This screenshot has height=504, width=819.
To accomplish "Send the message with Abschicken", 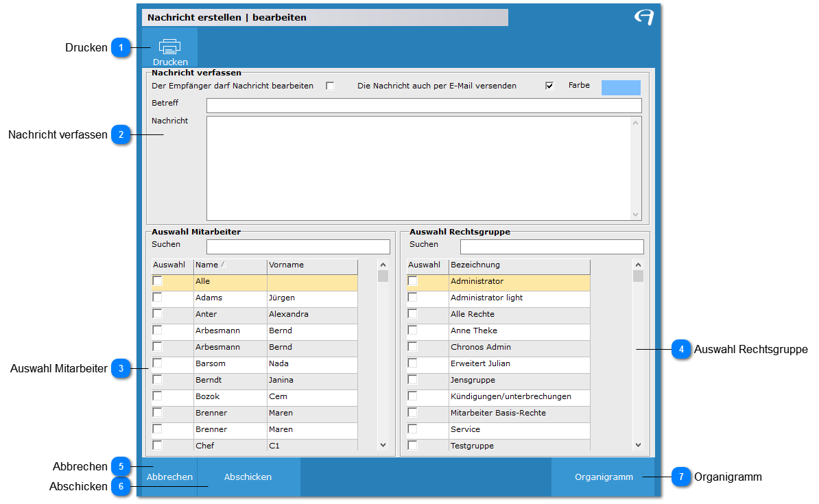I will pyautogui.click(x=248, y=477).
